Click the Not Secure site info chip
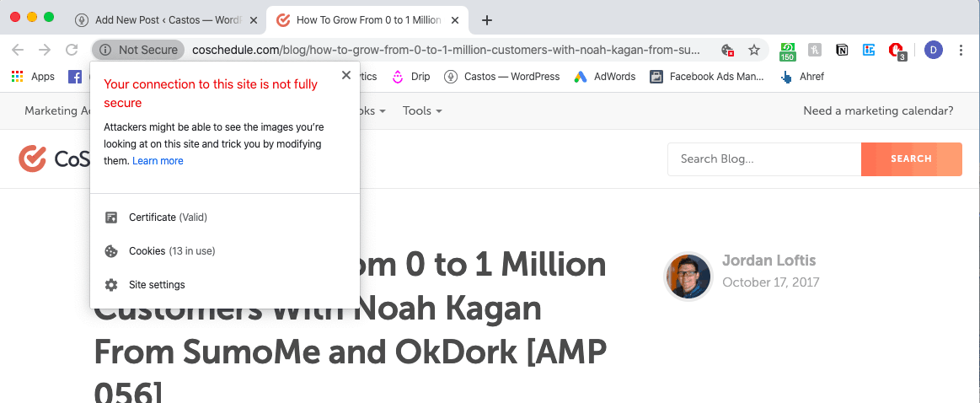Viewport: 980px width, 403px height. tap(139, 50)
